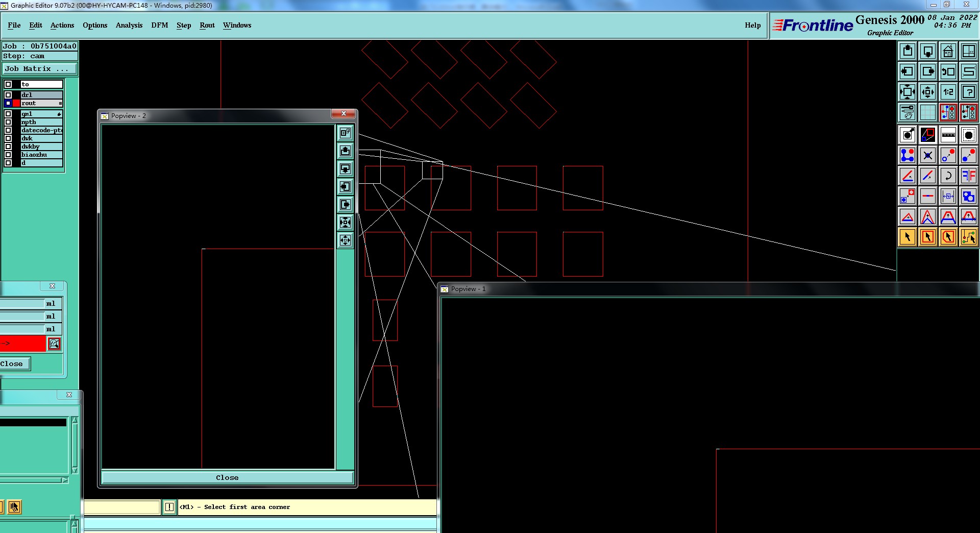Toggle the checkbox for layer 'biaozhu'

click(x=8, y=155)
